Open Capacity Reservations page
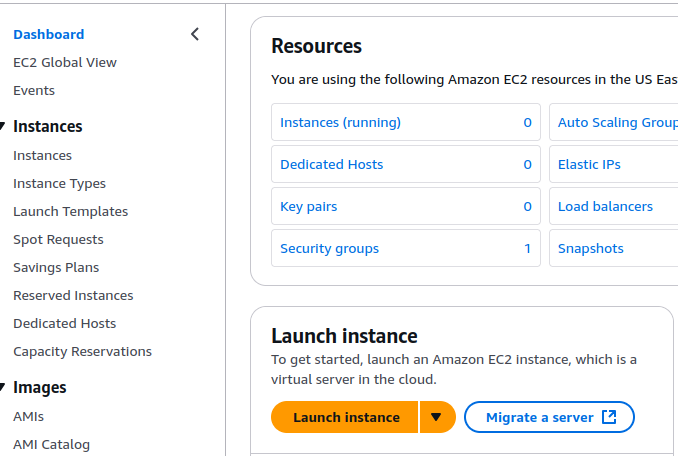Viewport: 678px width, 456px height. [x=82, y=351]
